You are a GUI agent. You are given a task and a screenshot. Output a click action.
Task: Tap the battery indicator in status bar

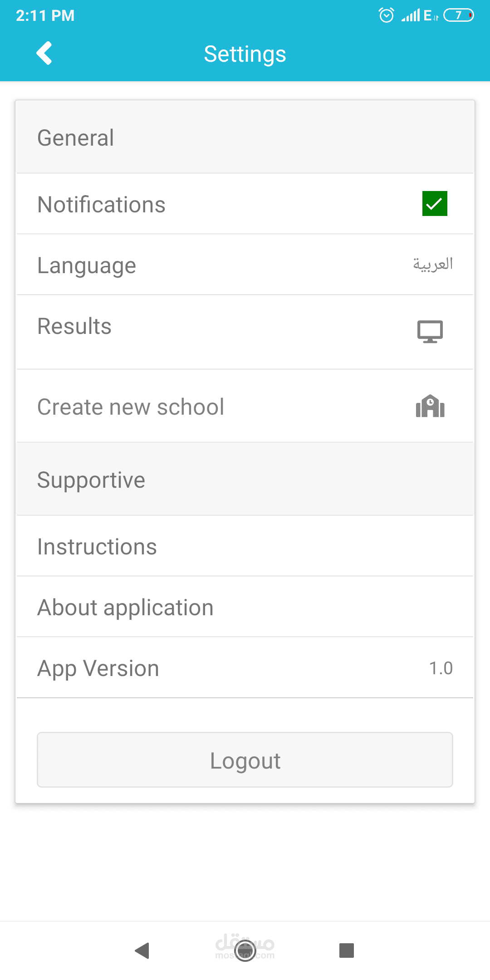pos(458,15)
